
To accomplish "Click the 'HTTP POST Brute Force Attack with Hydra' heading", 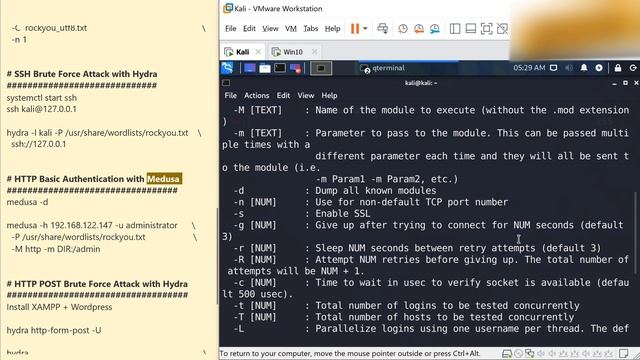I will click(x=97, y=284).
